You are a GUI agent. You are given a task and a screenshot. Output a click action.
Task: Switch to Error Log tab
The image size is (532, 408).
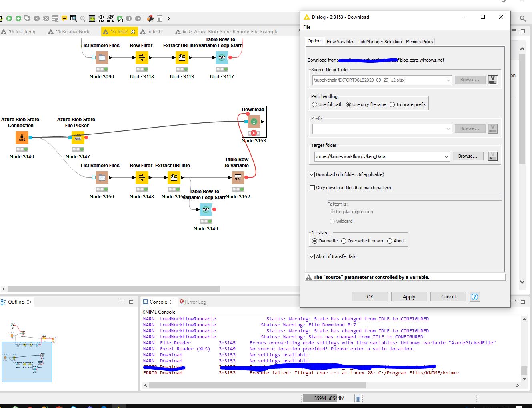193,302
